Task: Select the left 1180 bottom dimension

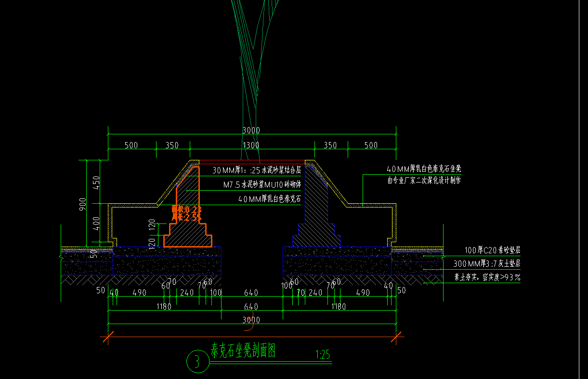Action: [x=164, y=307]
